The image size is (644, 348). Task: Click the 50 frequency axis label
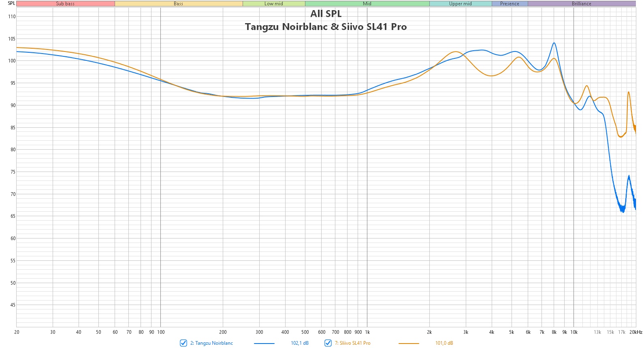pos(98,332)
